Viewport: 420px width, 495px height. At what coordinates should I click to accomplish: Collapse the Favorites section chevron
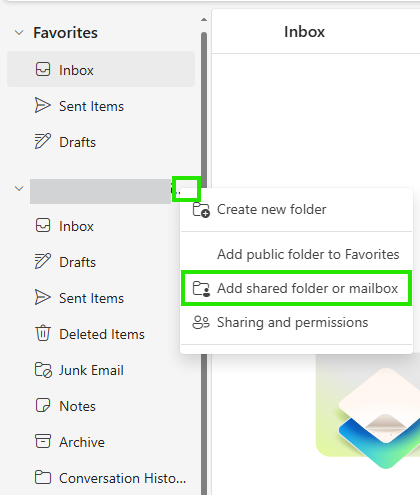[x=19, y=33]
